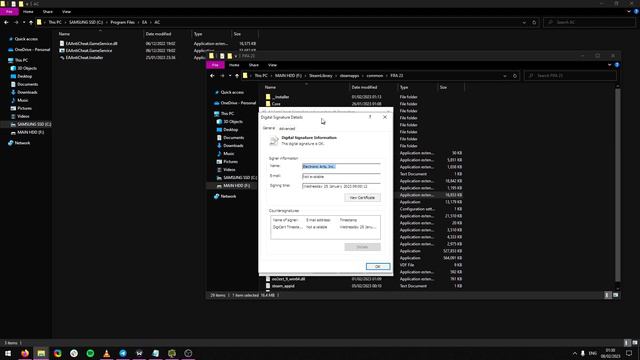Show hidden system tray icons

(575, 353)
